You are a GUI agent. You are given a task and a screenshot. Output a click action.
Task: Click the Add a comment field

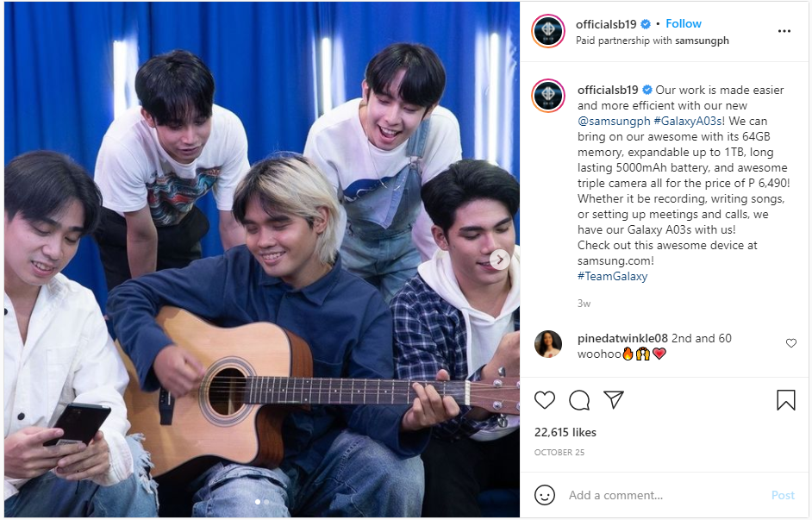click(663, 495)
